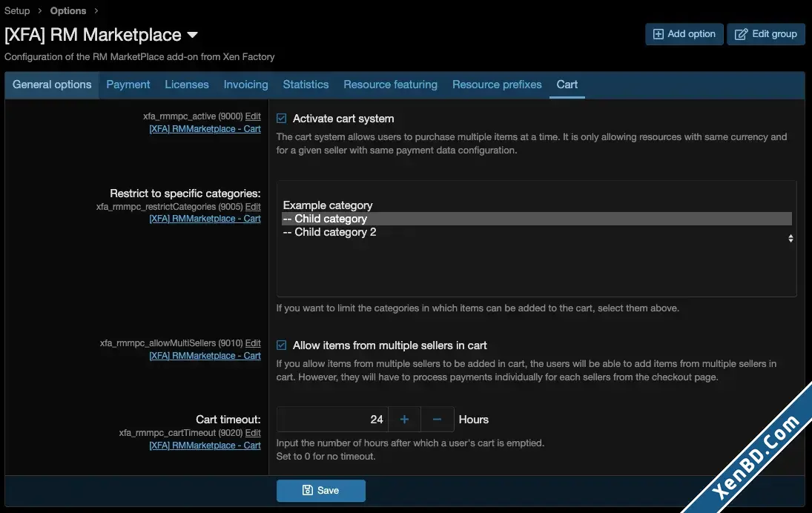Toggle Allow items from multiple sellers checkbox
812x513 pixels.
[x=281, y=345]
